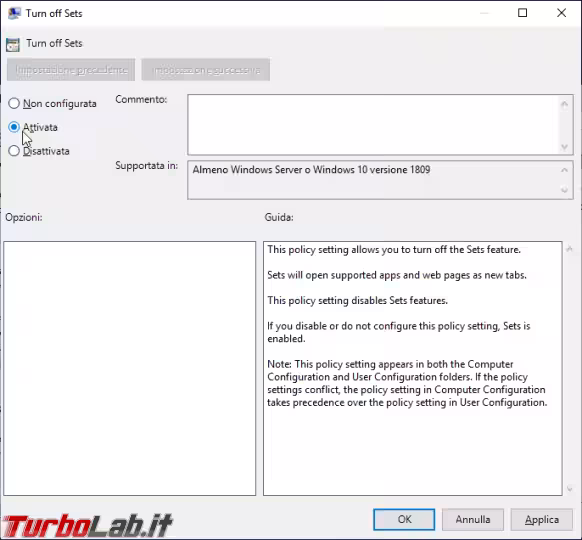Maximize the Turn off Sets window
582x540 pixels.
pos(522,13)
